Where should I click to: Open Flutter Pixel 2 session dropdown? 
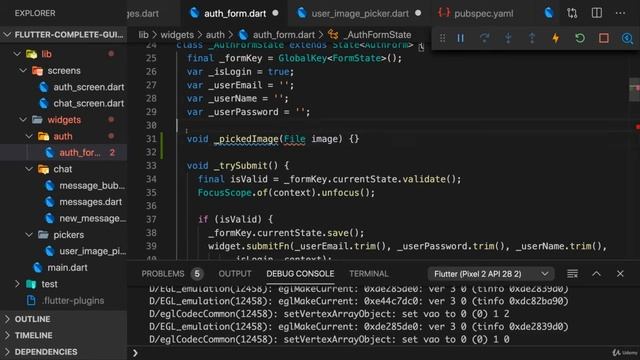(491, 274)
